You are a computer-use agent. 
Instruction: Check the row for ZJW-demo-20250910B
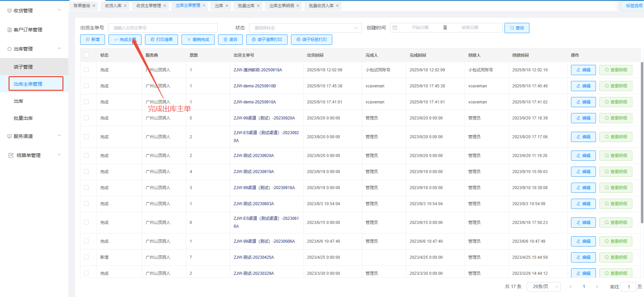tap(86, 86)
